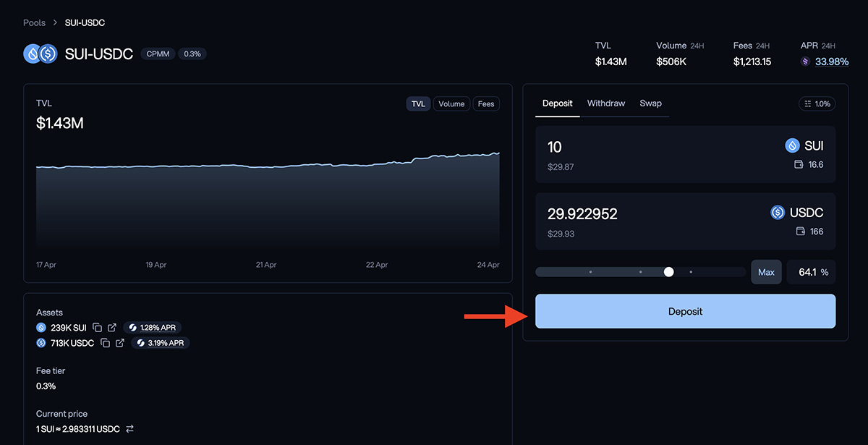Click the SUI wallet balance 16.6
Viewport: 868px width, 445px height.
[815, 165]
